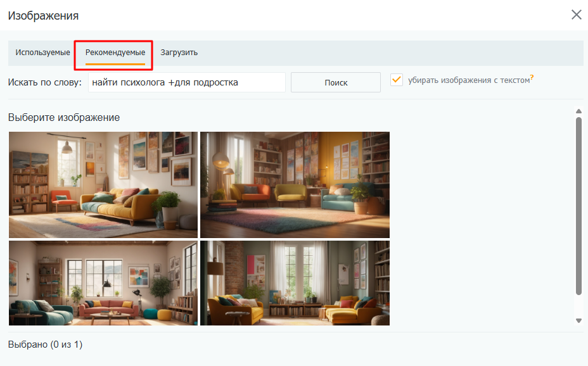Open the question mark hint next to text filter

532,77
